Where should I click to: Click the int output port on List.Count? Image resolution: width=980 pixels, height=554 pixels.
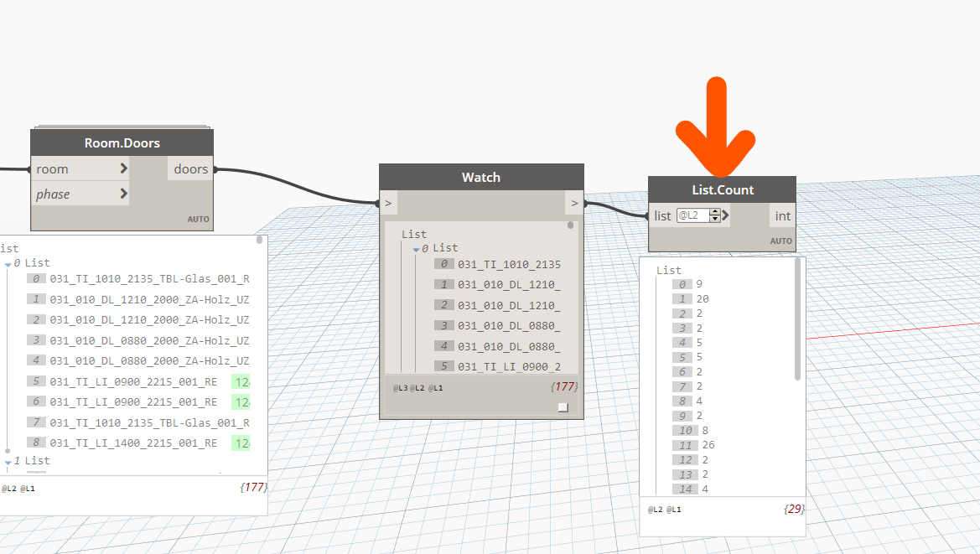click(x=781, y=215)
